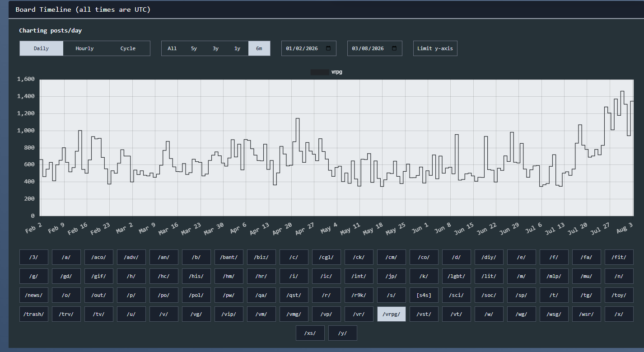Select the /sp/ board
This screenshot has height=352, width=644.
click(522, 295)
